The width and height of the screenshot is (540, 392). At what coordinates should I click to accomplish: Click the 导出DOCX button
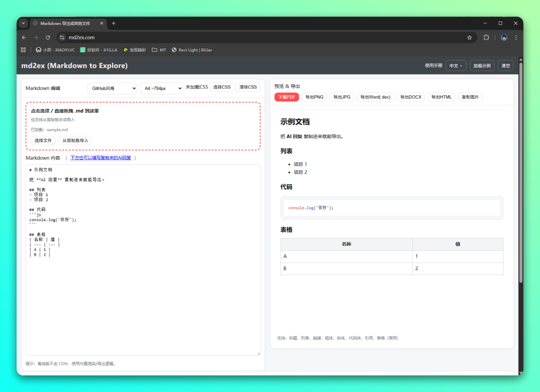tap(410, 97)
